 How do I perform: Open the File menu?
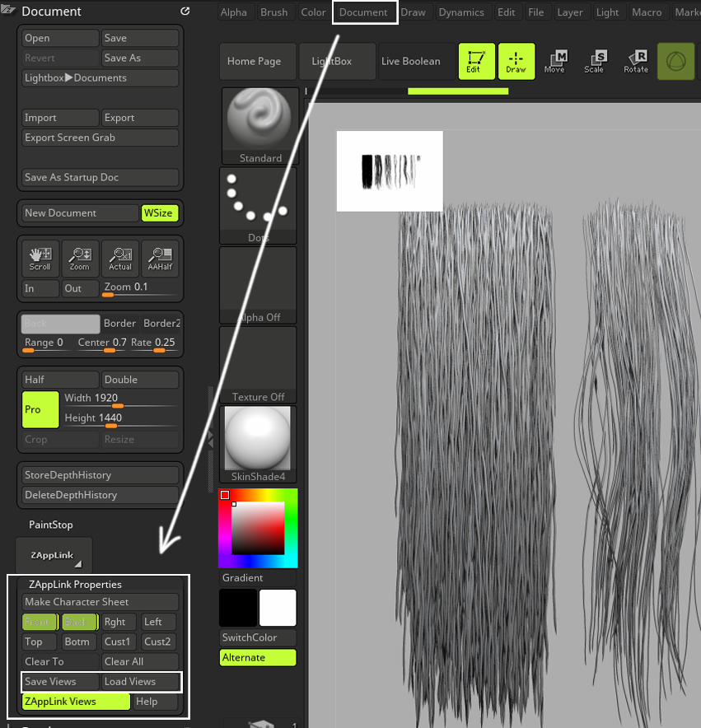point(536,12)
